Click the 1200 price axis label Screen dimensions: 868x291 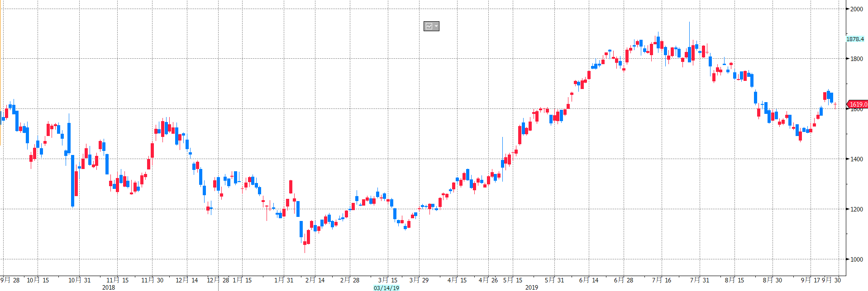856,209
